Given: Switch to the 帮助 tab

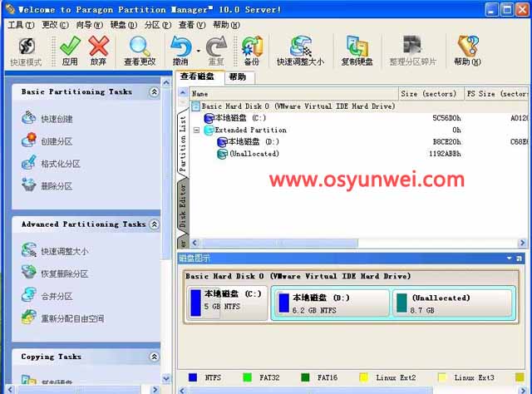Looking at the screenshot, I should (238, 77).
